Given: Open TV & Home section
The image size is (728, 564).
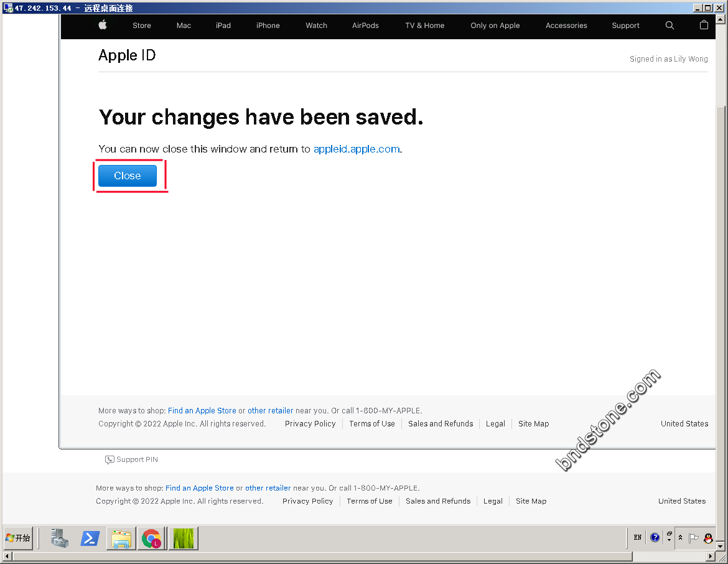Looking at the screenshot, I should tap(425, 26).
